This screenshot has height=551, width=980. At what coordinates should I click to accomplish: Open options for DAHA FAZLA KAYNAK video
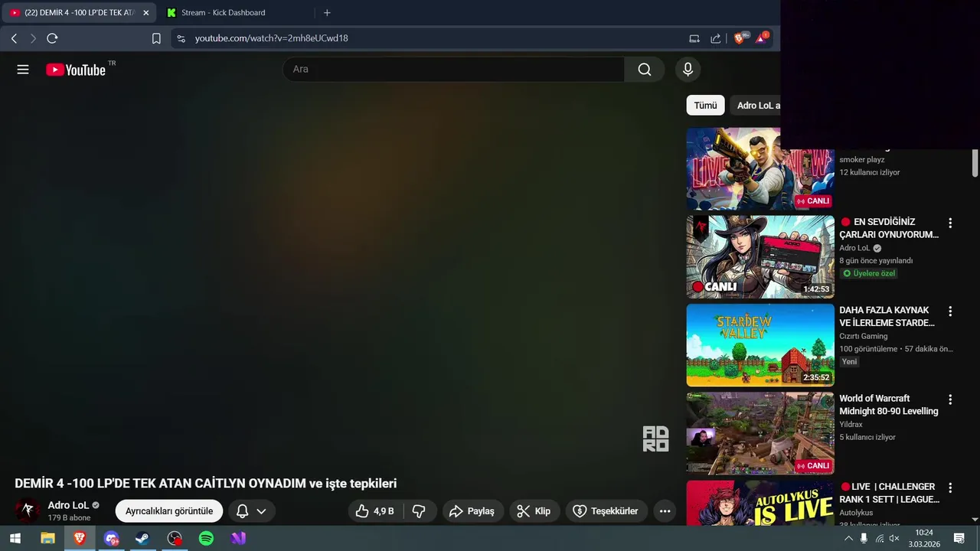pyautogui.click(x=950, y=311)
